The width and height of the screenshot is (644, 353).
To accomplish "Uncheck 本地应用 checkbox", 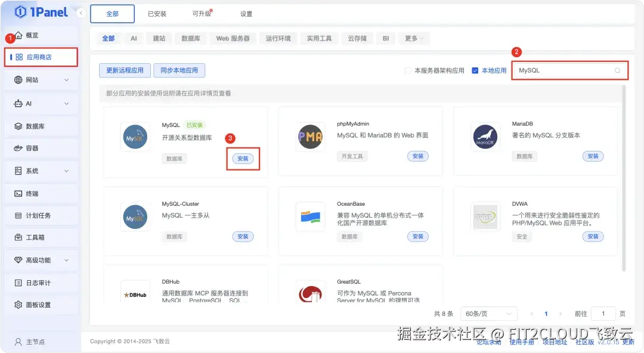I will 475,70.
